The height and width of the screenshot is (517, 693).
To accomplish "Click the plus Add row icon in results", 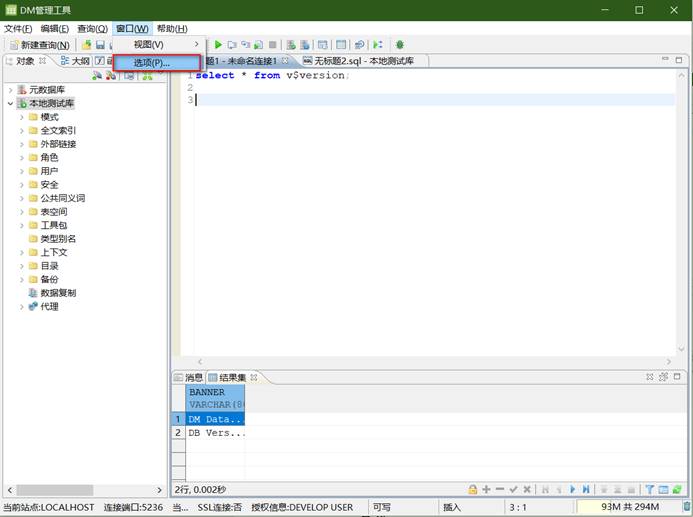I will (486, 489).
